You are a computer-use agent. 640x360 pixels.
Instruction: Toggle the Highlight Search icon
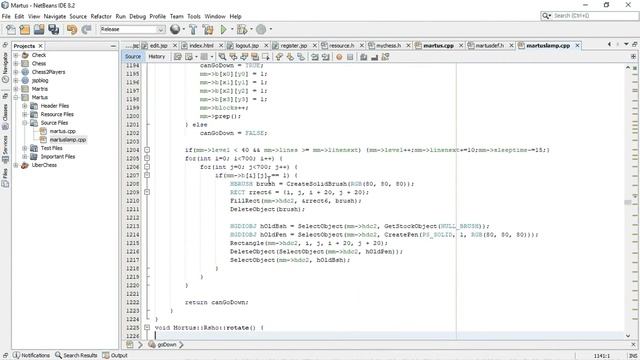point(255,57)
